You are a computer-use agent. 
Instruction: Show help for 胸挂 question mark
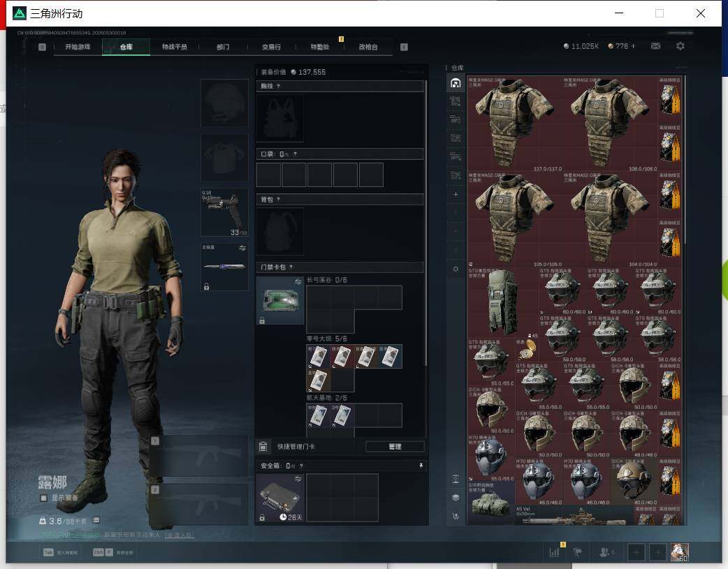[x=278, y=87]
